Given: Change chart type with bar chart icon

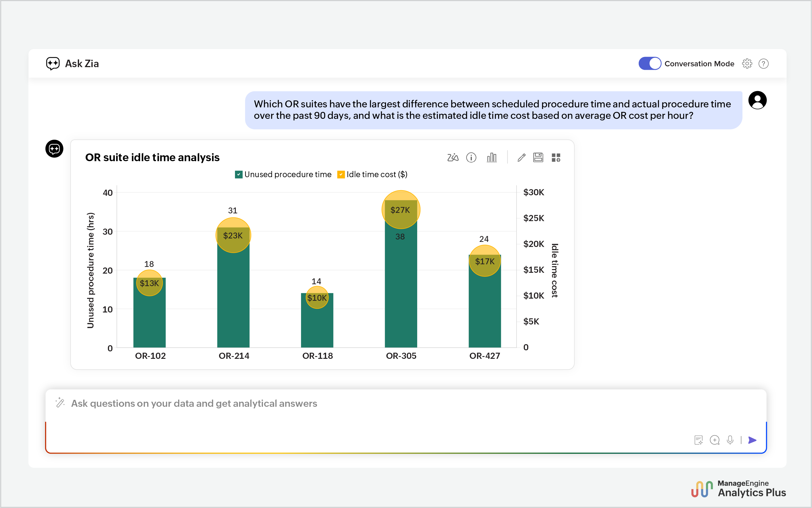Looking at the screenshot, I should tap(492, 157).
